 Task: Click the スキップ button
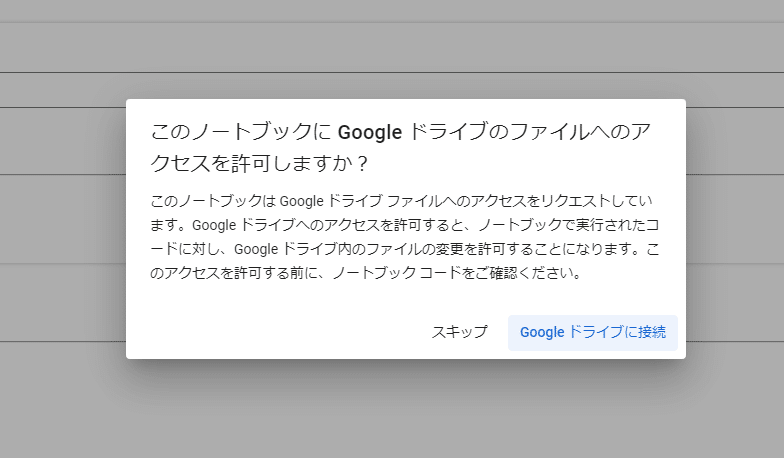click(459, 332)
